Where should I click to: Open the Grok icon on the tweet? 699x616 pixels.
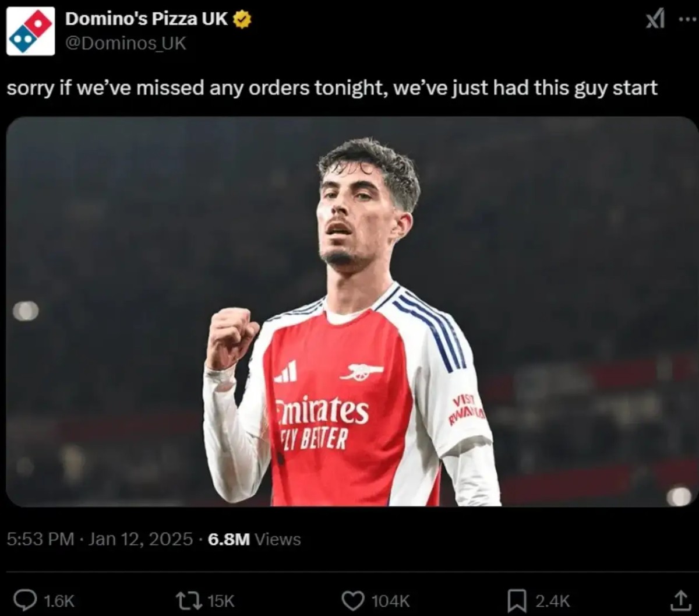point(655,20)
